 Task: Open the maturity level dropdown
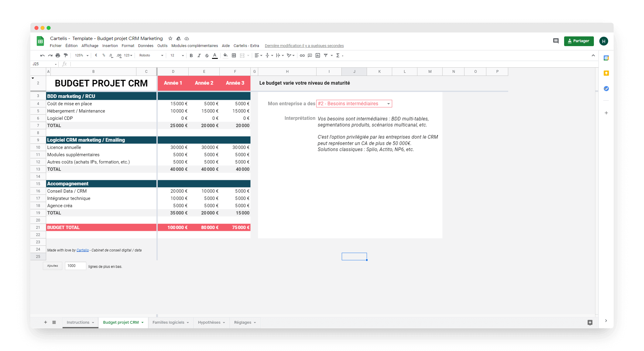point(389,103)
